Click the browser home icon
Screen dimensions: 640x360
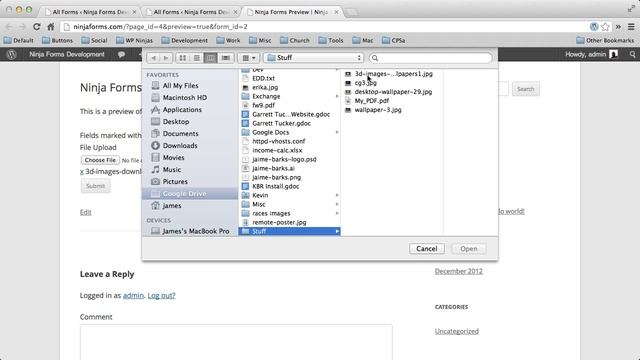tap(51, 27)
